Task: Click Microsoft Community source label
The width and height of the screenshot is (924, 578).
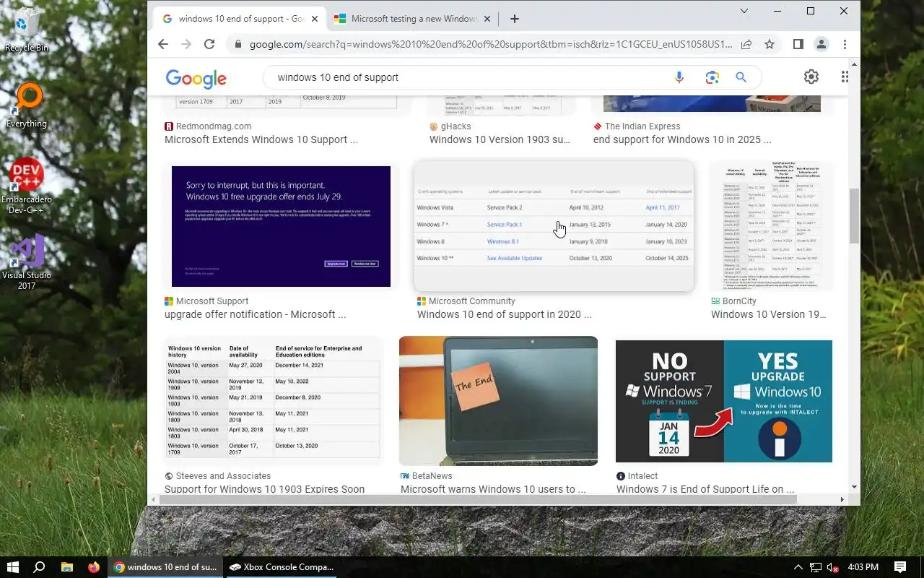Action: (x=472, y=301)
